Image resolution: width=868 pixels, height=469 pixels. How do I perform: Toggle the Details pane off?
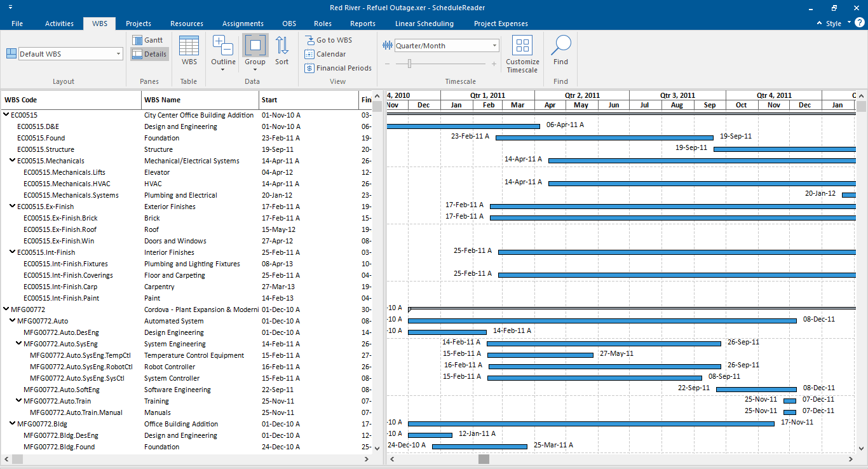point(149,54)
